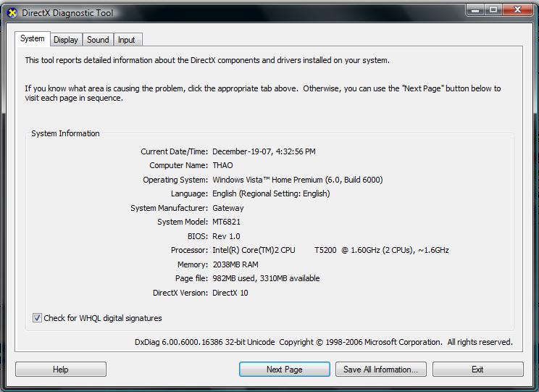Click the Exit button
539x392 pixels.
coord(478,370)
